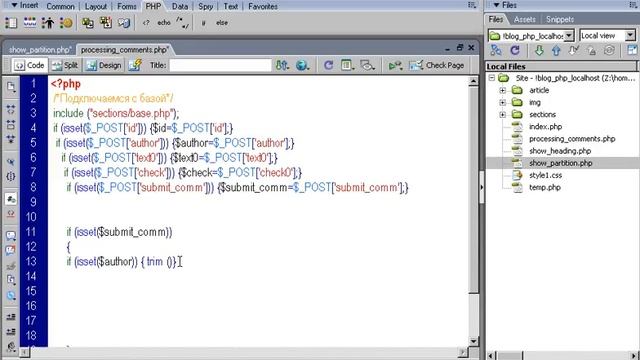Image resolution: width=640 pixels, height=360 pixels.
Task: Refresh Design view in document toolbar
Action: click(x=328, y=65)
